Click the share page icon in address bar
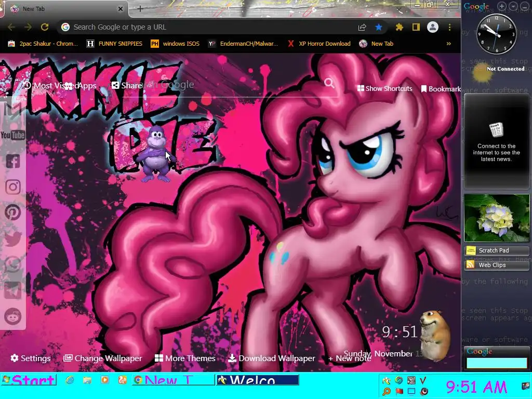Screen dimensions: 532x399 coord(362,27)
